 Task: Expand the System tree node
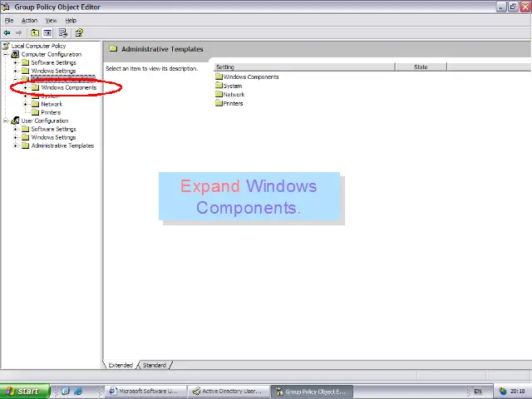tap(25, 96)
